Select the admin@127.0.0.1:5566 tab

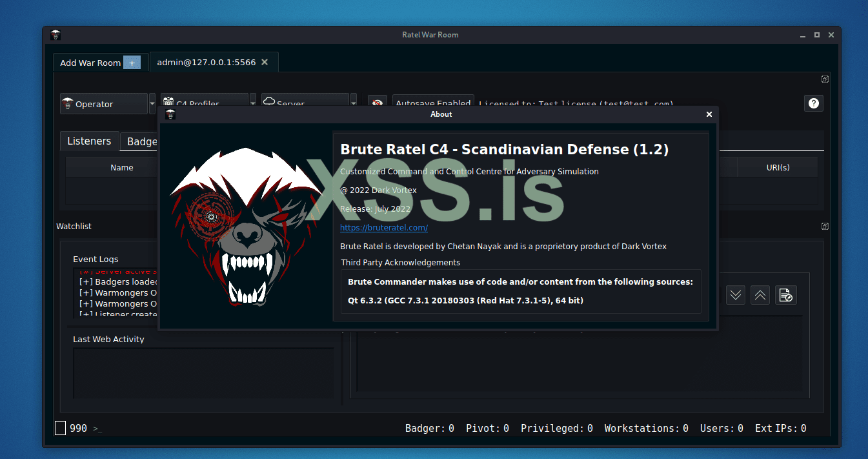coord(207,63)
